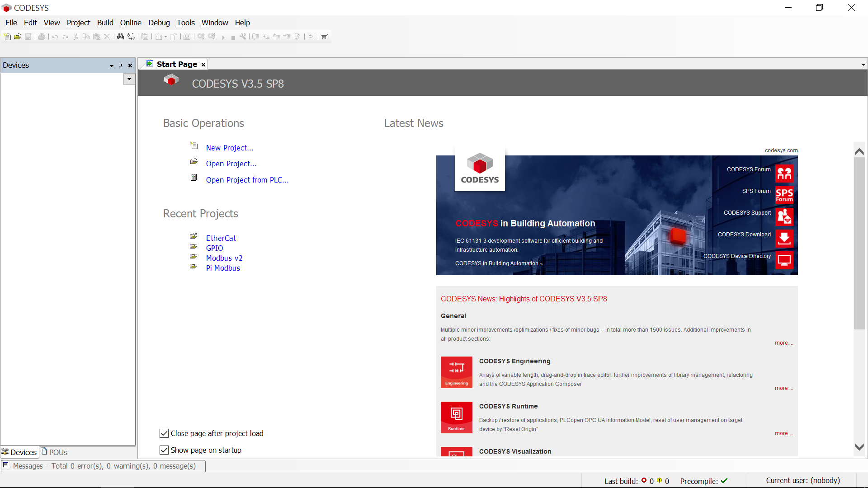
Task: Click the SPS Forum icon
Action: pos(784,195)
